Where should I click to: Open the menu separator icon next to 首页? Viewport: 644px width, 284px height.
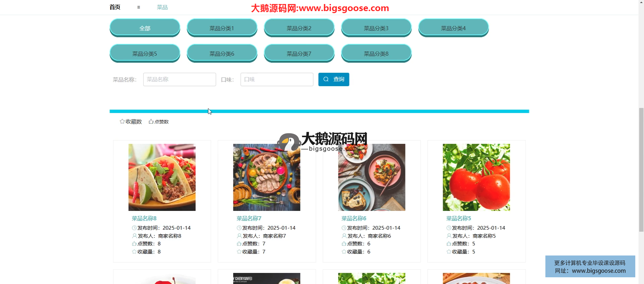139,7
